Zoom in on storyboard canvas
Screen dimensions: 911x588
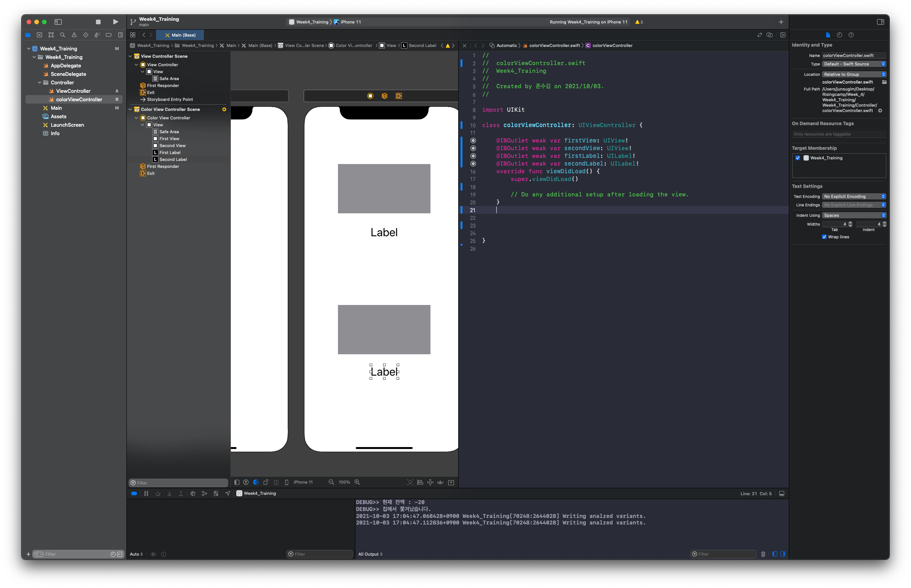(x=357, y=482)
